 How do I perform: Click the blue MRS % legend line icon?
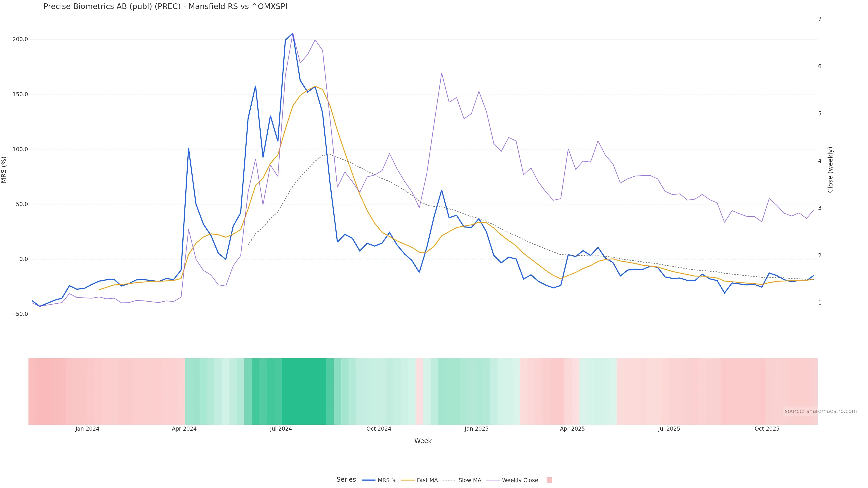(369, 480)
